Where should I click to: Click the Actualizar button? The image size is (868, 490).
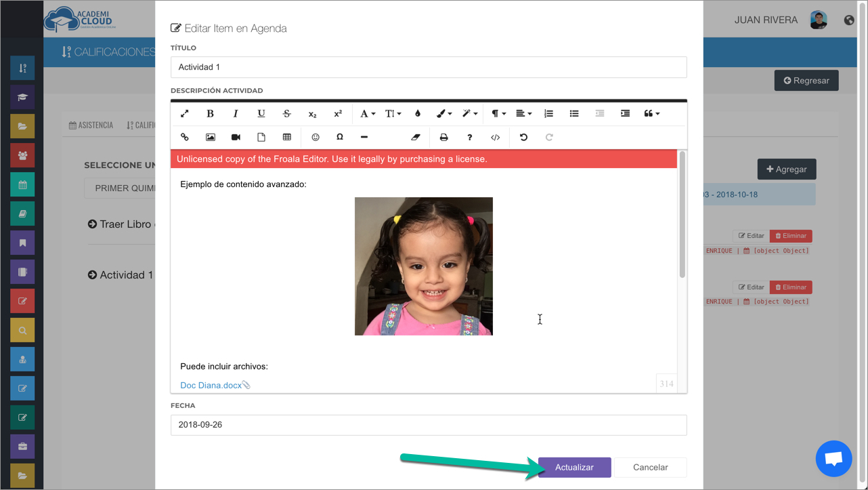pyautogui.click(x=574, y=468)
